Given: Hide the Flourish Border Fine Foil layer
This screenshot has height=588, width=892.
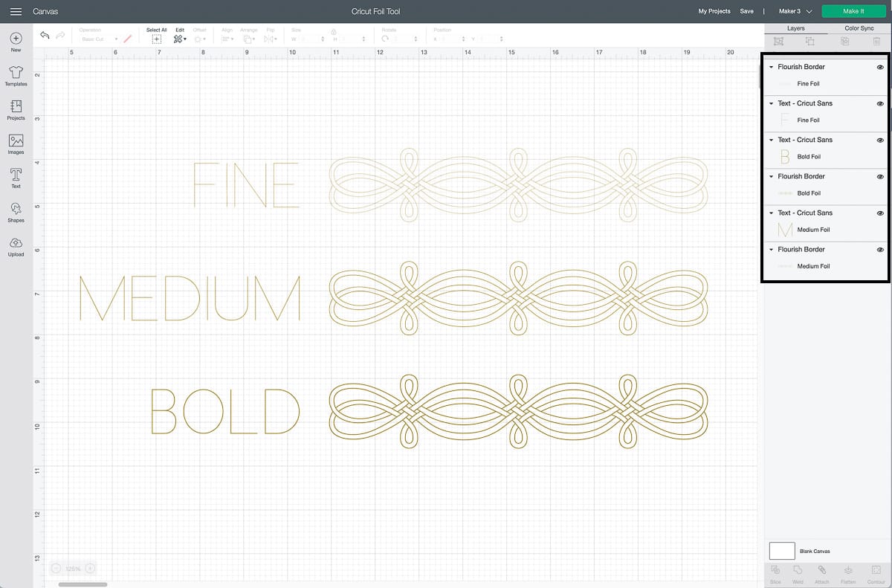Looking at the screenshot, I should coord(880,67).
